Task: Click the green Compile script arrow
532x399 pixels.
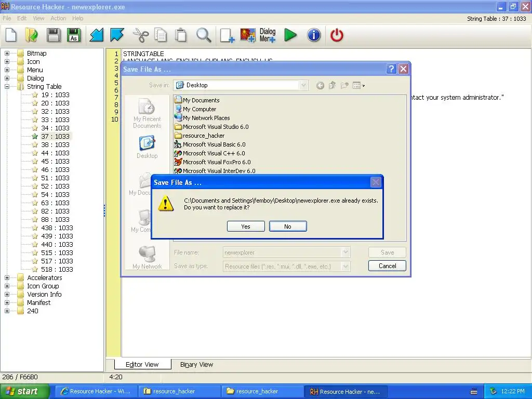Action: click(290, 35)
